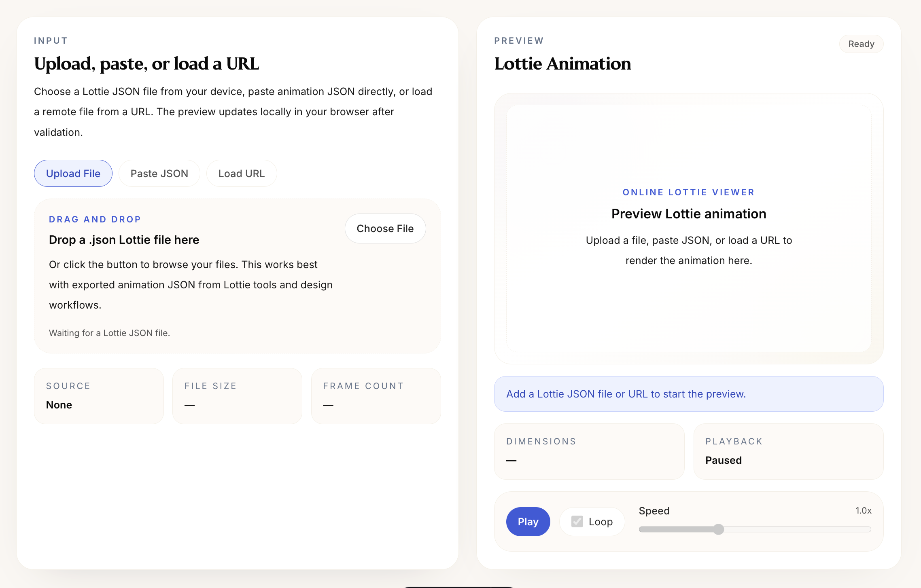Click the Dimensions card label
This screenshot has width=921, height=588.
tap(541, 441)
